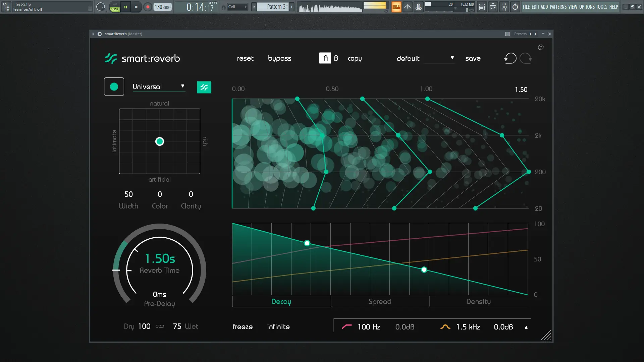Open the mixer icon in the toolbar
This screenshot has height=362, width=644.
coord(504,7)
